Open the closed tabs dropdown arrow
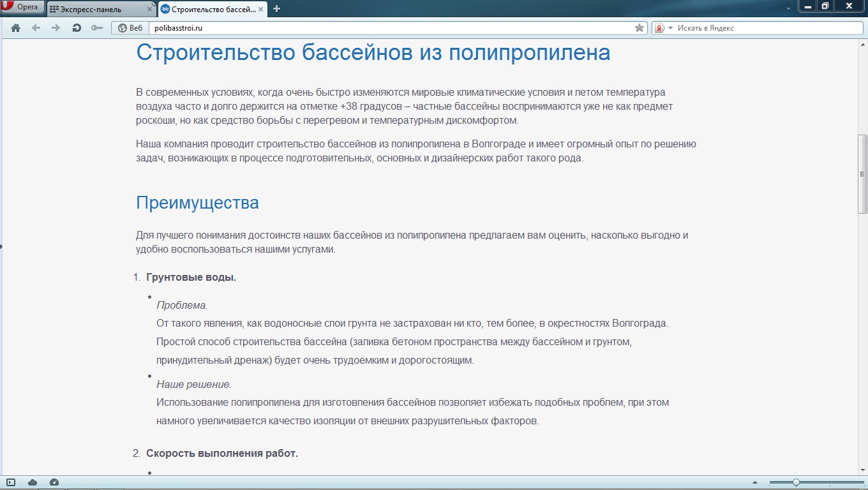The image size is (868, 490). point(788,8)
